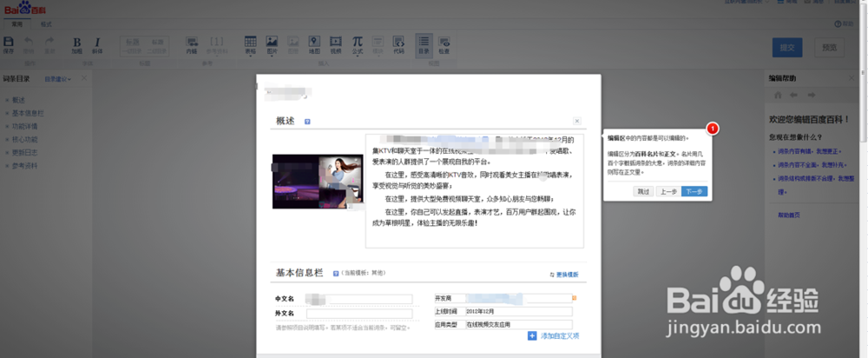868x358 pixels.
Task: Click the 上线时间 field showing 2012年12月
Action: (x=519, y=311)
